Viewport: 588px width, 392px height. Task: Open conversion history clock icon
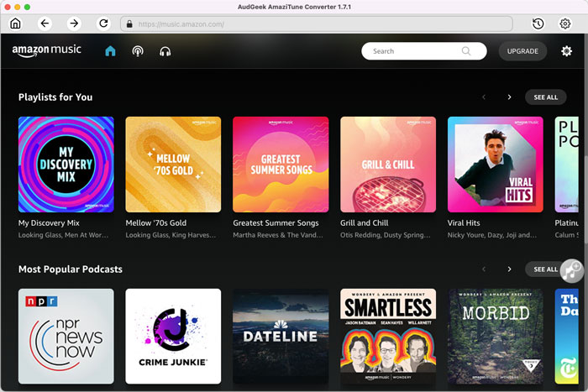coord(538,24)
